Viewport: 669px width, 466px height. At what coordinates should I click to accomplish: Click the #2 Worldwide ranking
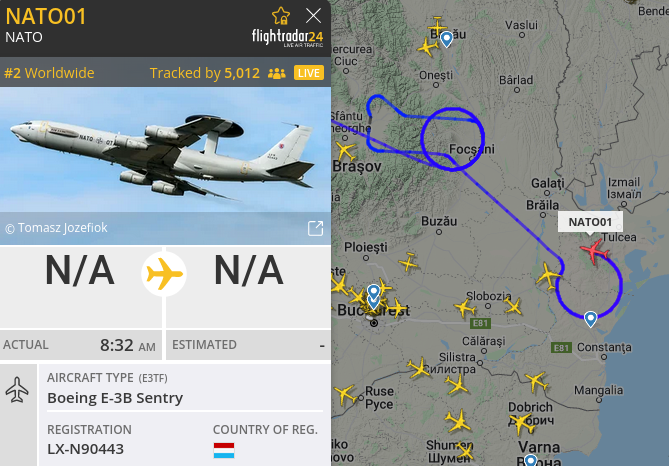click(x=49, y=73)
